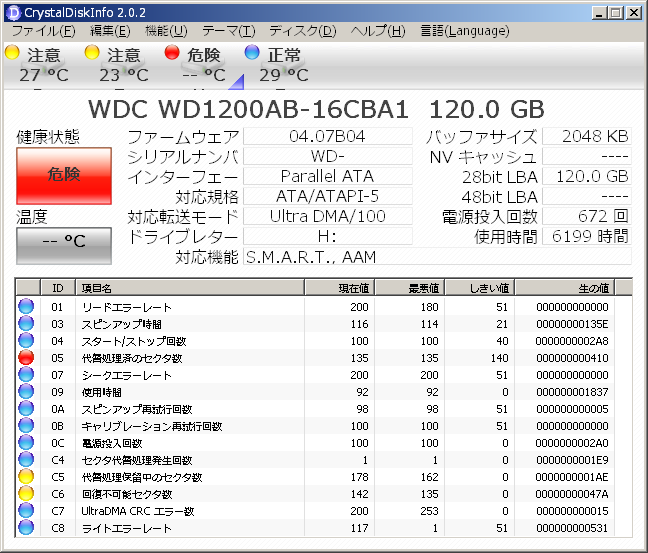The width and height of the screenshot is (648, 553).
Task: Open the 言語(Language) menu
Action: click(x=465, y=31)
